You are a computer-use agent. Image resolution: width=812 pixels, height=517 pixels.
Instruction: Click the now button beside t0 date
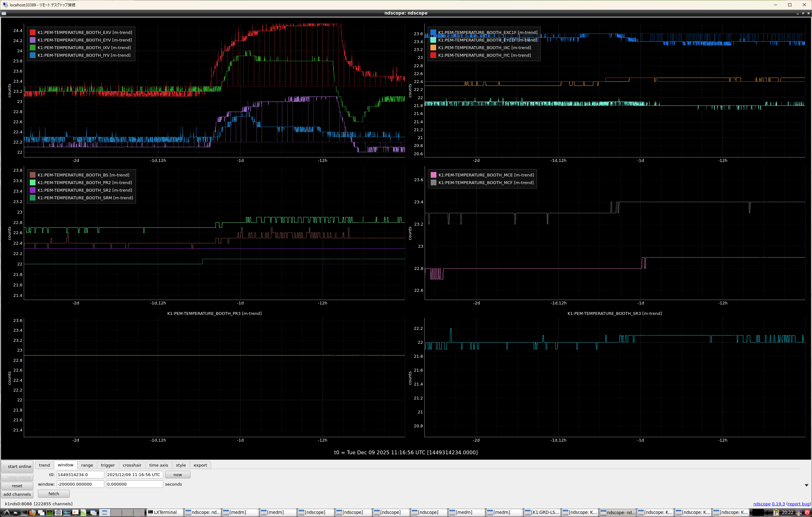pos(178,475)
